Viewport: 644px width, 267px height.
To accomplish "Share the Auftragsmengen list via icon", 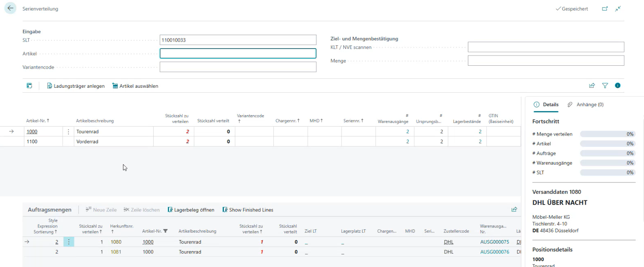I will coord(514,210).
